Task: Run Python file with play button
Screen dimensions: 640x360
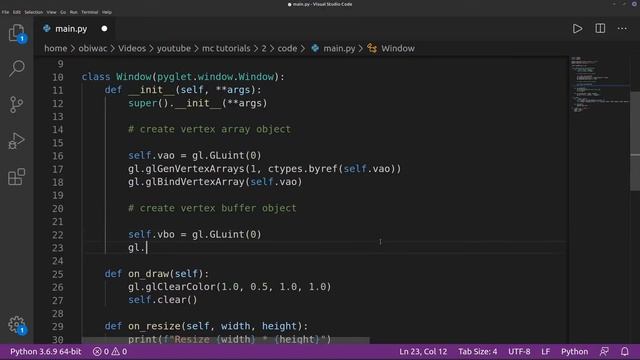Action: tap(577, 29)
